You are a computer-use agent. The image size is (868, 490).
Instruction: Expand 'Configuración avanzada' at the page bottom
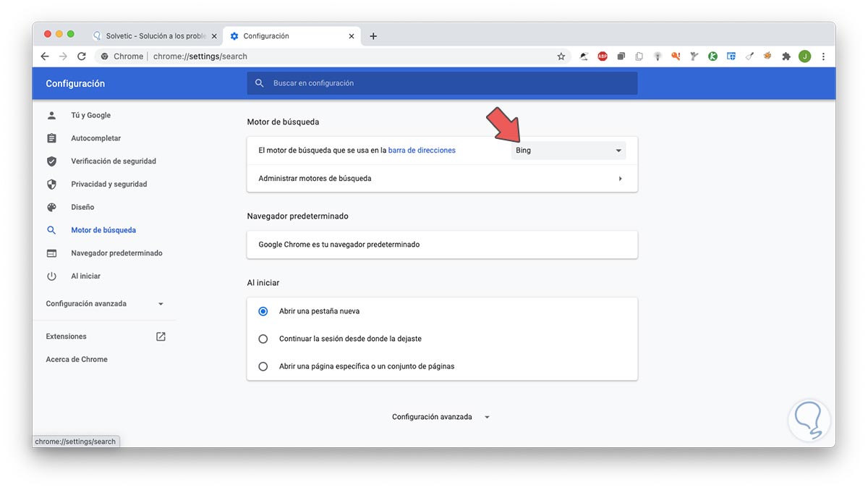click(441, 417)
